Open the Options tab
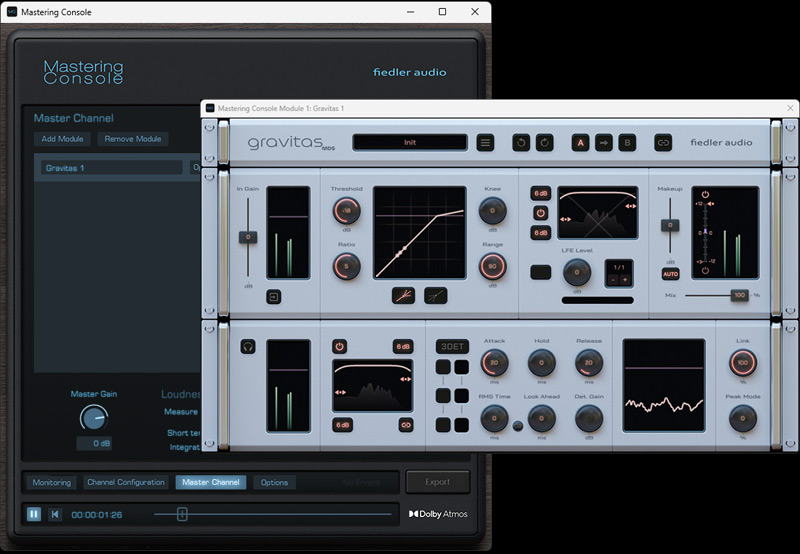The height and width of the screenshot is (554, 800). click(x=274, y=482)
